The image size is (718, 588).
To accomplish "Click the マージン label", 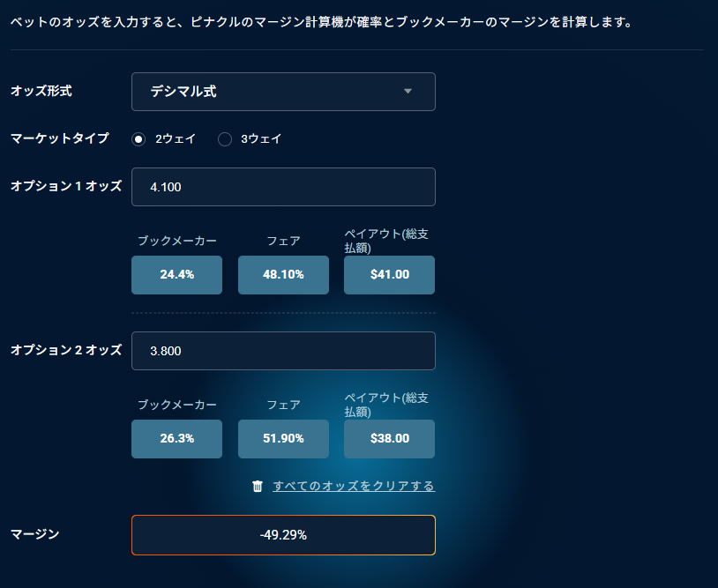I will click(35, 534).
